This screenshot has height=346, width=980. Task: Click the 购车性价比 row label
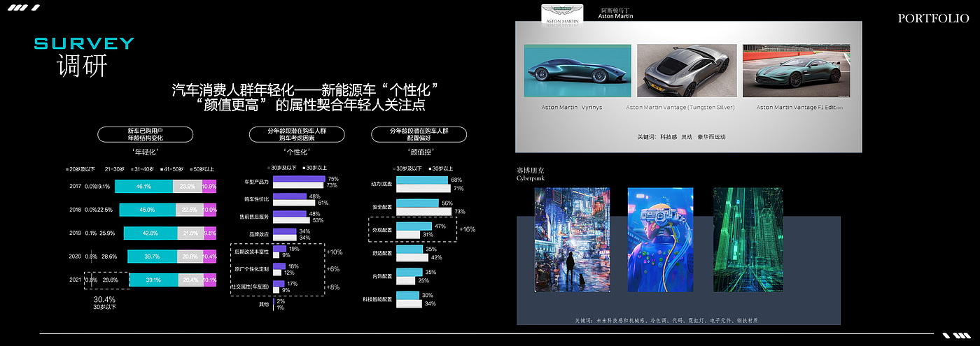(x=256, y=200)
